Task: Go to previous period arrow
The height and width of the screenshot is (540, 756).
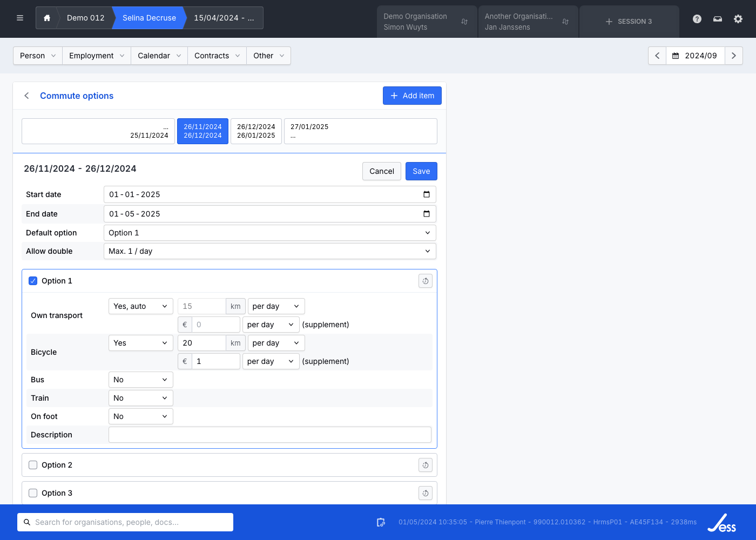Action: (657, 56)
